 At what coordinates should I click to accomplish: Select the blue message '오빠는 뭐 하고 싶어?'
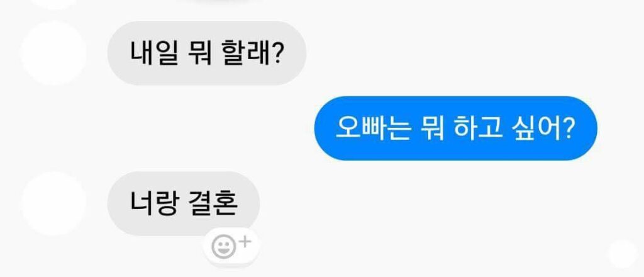456,128
